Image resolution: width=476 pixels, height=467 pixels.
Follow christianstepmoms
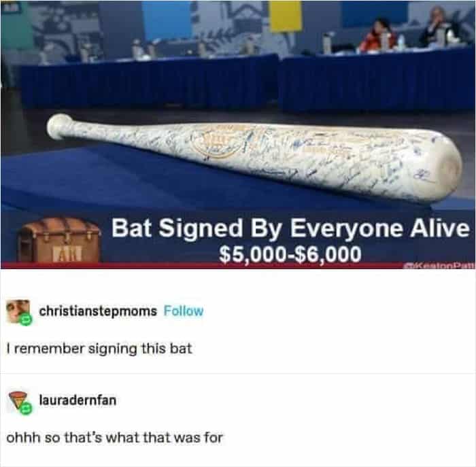click(x=184, y=311)
